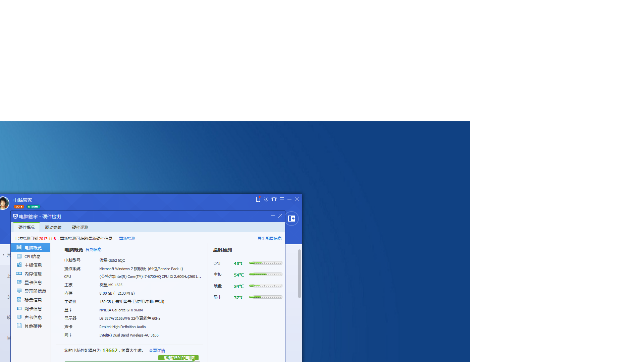Click 导出配置信息 link

[x=269, y=238]
